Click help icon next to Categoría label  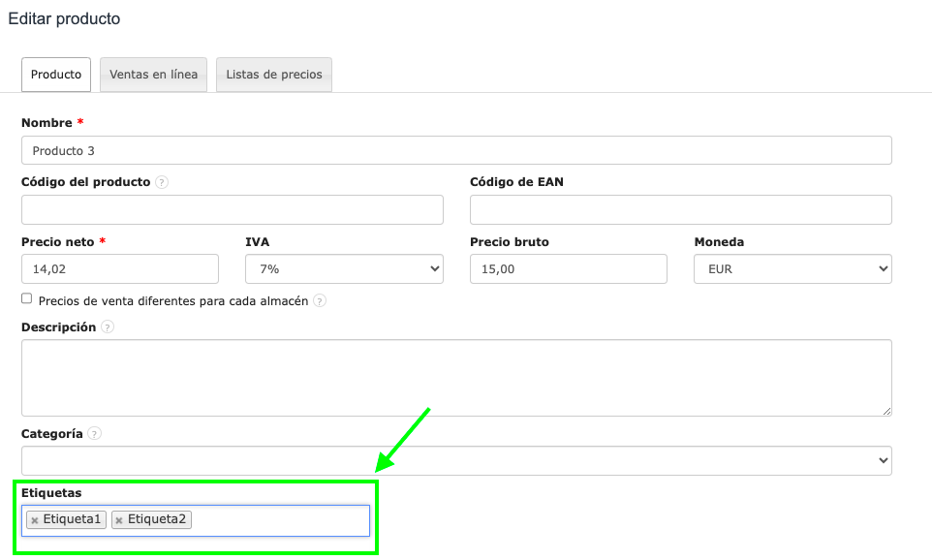tap(94, 434)
